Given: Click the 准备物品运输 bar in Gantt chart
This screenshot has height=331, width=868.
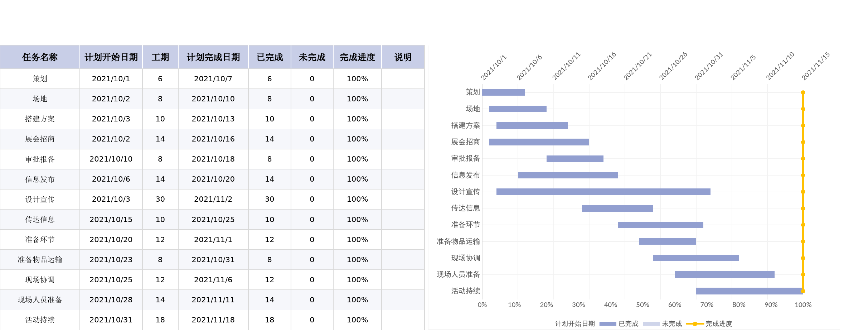Looking at the screenshot, I should click(x=668, y=241).
